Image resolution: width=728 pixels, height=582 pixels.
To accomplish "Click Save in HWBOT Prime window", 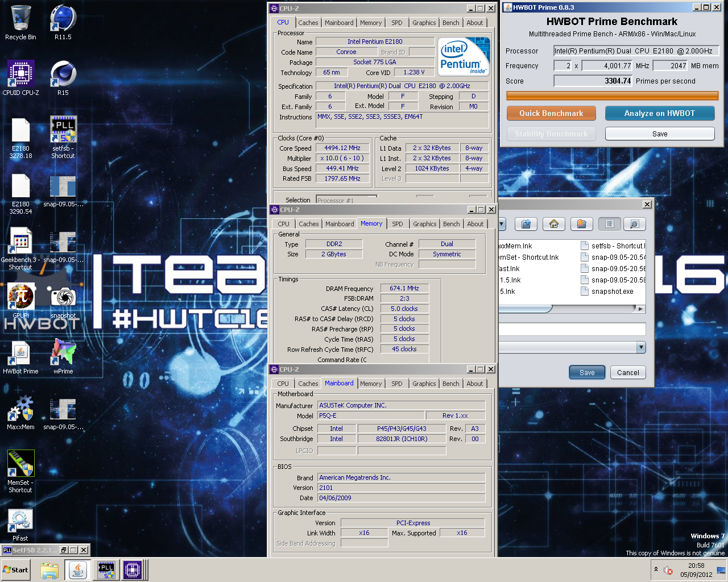I will click(660, 134).
